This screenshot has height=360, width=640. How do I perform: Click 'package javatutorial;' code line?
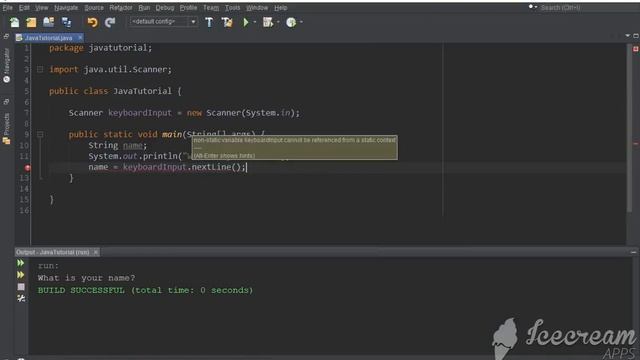point(100,48)
